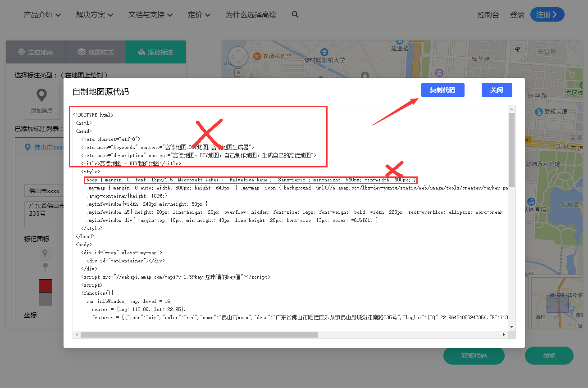This screenshot has width=588, height=388.
Task: Click the 登录 login link
Action: (x=517, y=14)
